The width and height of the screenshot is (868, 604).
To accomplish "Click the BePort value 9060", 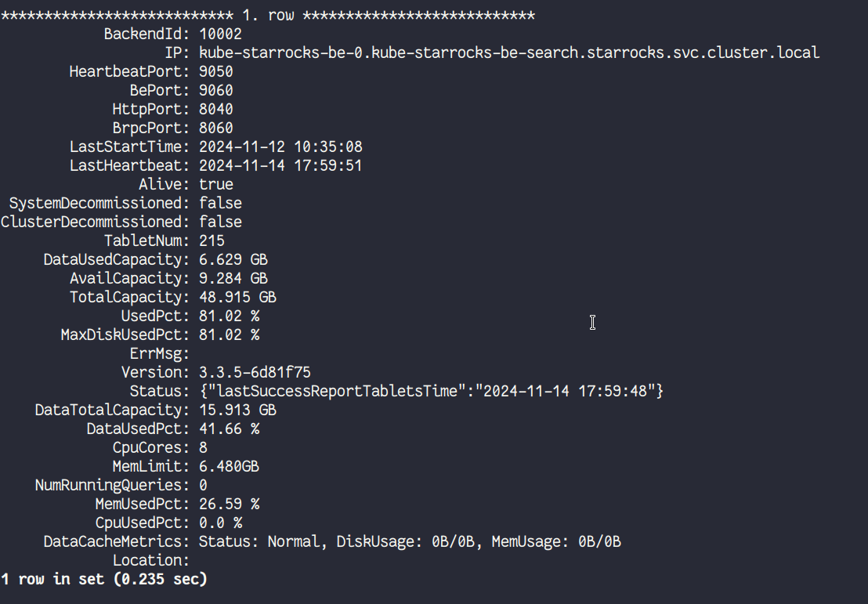I will 215,90.
